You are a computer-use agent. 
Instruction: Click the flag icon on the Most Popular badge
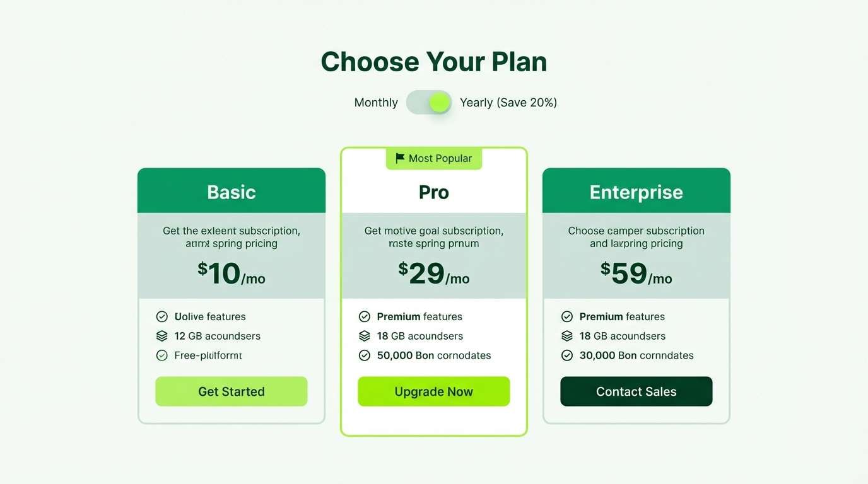click(x=399, y=158)
